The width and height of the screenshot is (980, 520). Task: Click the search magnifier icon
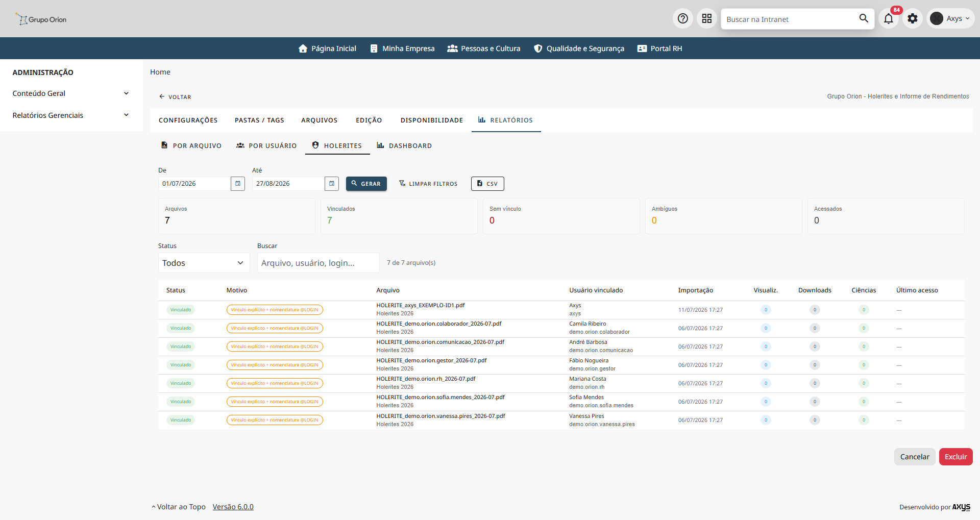point(864,18)
